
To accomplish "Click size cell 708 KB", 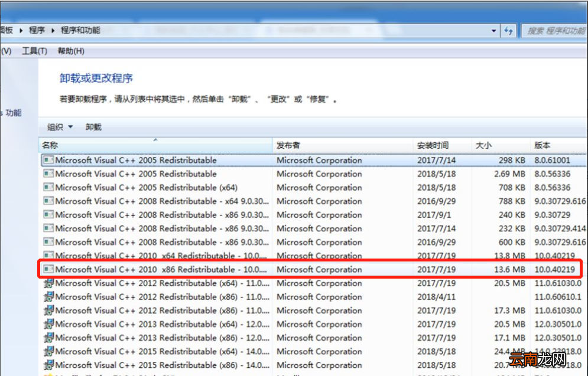I will 512,187.
